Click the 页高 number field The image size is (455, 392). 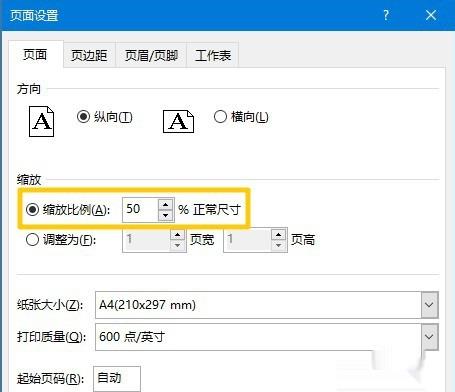pyautogui.click(x=248, y=240)
